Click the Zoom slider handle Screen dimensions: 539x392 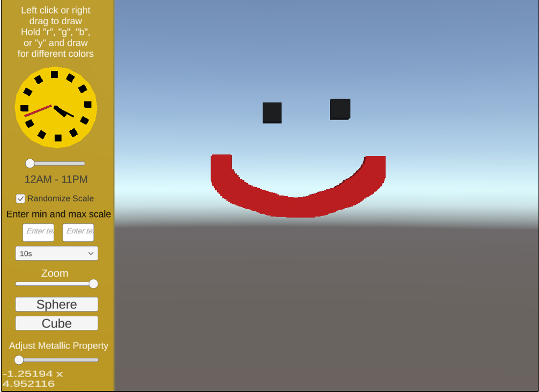click(94, 284)
